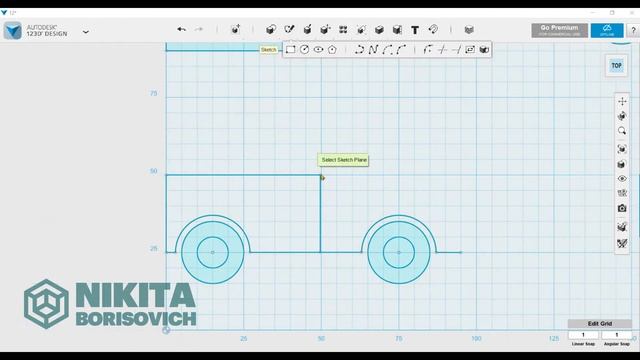Take a screenshot with camera icon
This screenshot has height=360, width=640.
pos(622,208)
